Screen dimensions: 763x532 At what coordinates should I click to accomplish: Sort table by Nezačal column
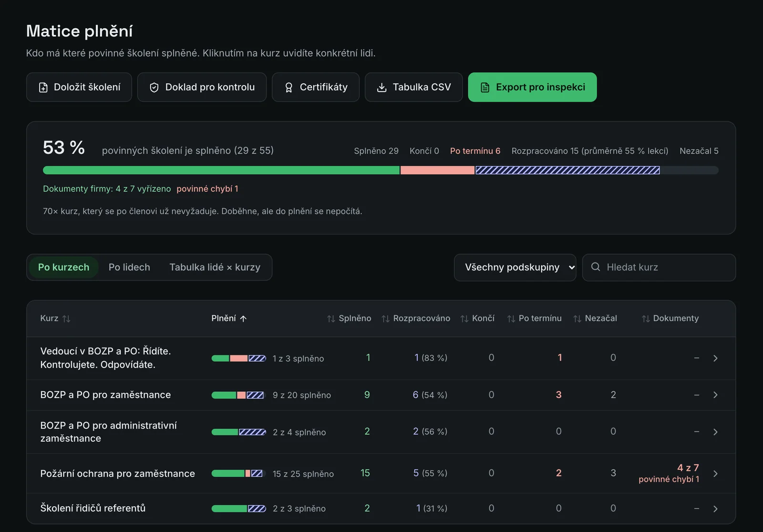[595, 318]
